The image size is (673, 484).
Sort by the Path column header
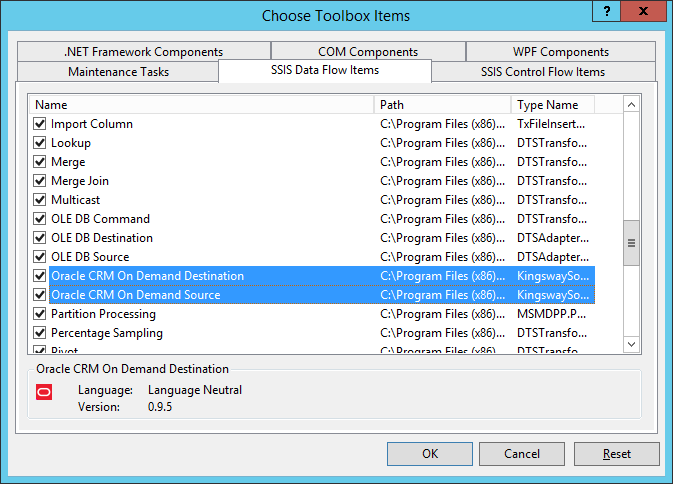(x=443, y=105)
